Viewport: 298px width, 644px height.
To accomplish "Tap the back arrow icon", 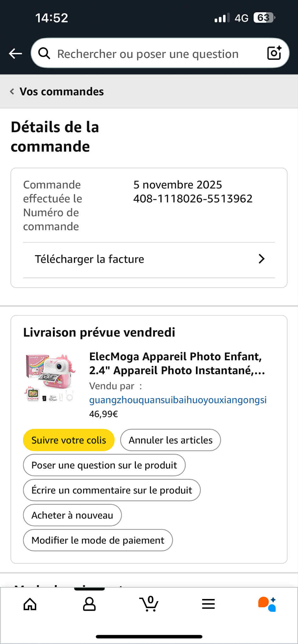I will (x=15, y=54).
